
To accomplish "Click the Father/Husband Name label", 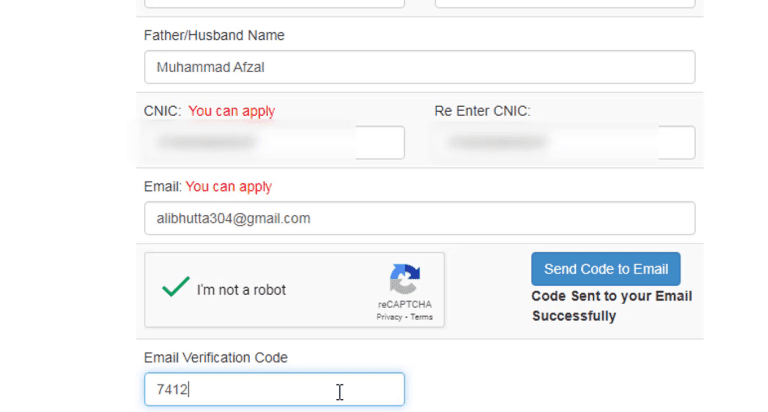I will click(x=214, y=35).
